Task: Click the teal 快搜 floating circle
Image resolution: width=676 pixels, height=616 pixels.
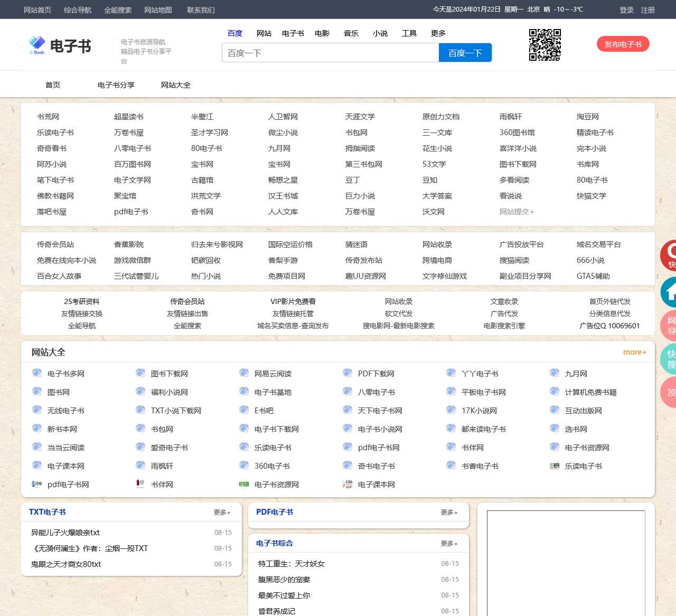Action: tap(670, 359)
